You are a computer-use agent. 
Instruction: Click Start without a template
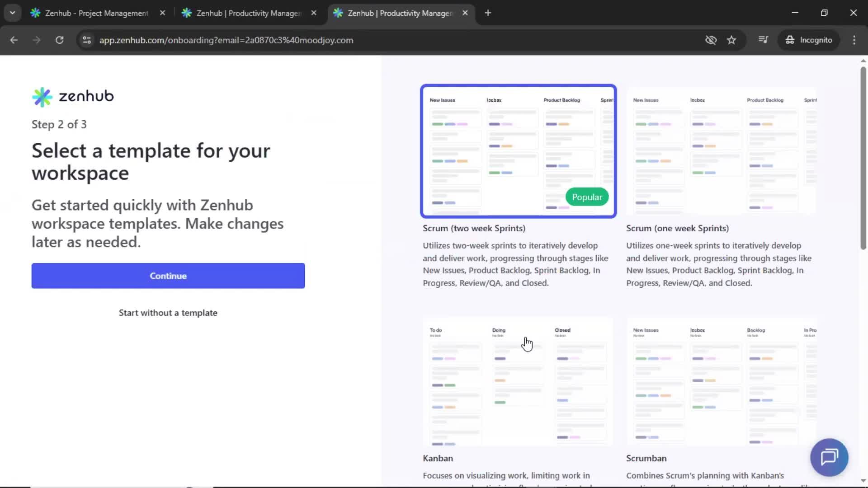(168, 312)
